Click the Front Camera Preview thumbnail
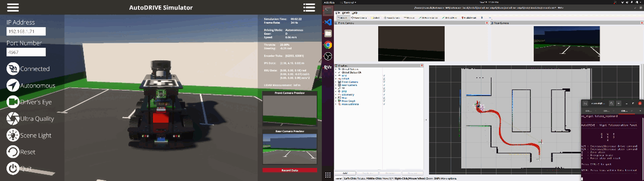The image size is (644, 181). 290,111
